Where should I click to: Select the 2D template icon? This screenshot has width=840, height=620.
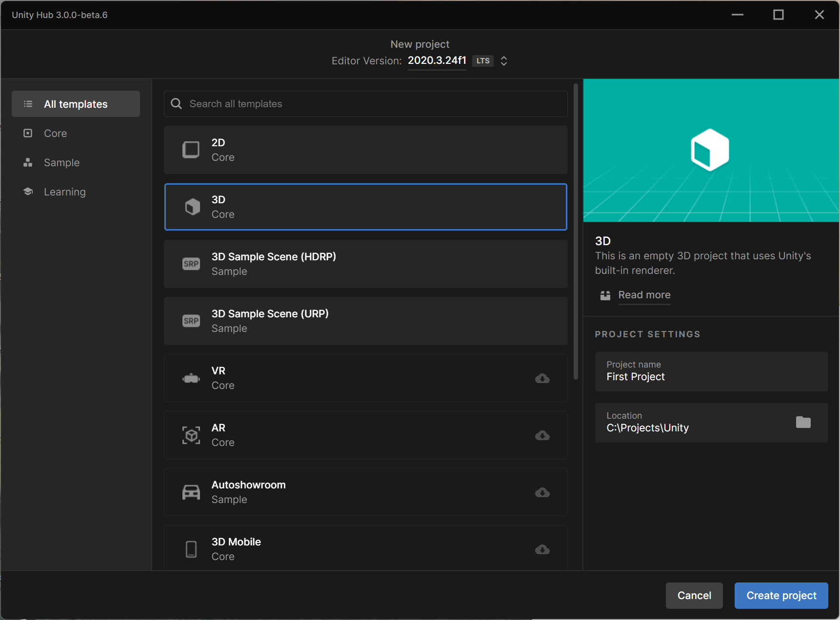[x=191, y=150]
